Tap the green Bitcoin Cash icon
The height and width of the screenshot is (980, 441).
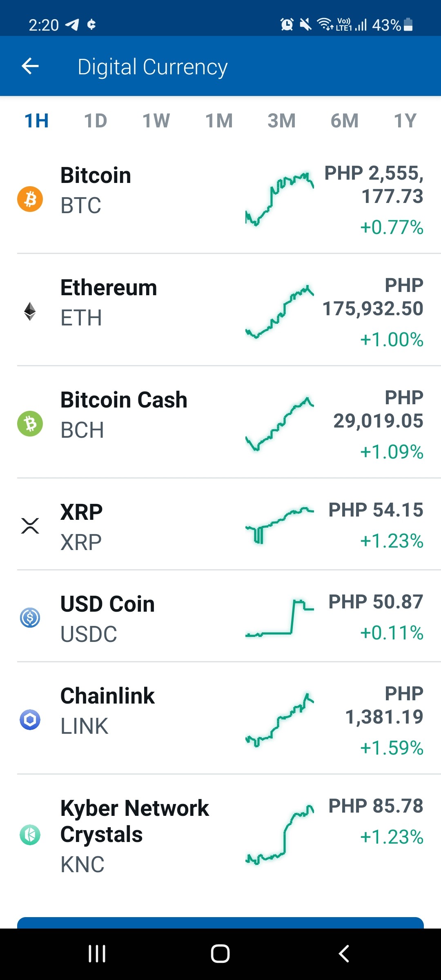[x=30, y=423]
